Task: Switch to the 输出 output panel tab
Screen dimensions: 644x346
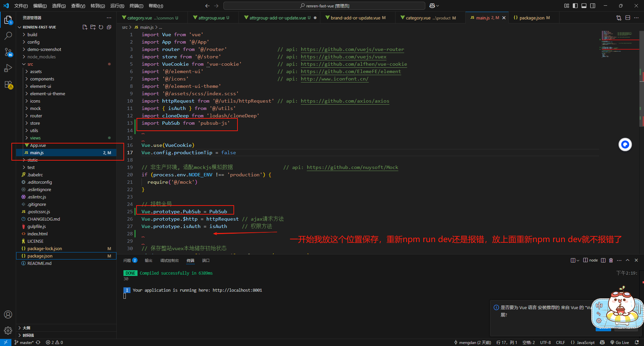Action: [148, 260]
